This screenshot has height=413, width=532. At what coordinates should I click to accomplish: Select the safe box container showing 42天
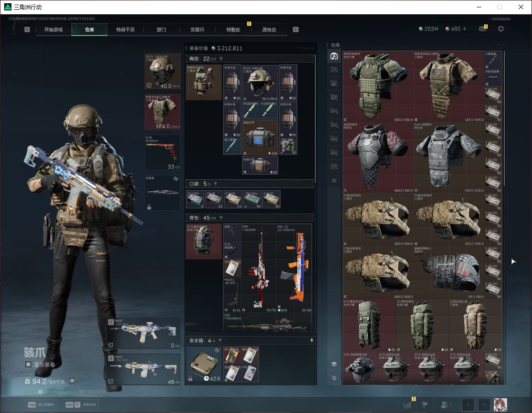(x=204, y=364)
